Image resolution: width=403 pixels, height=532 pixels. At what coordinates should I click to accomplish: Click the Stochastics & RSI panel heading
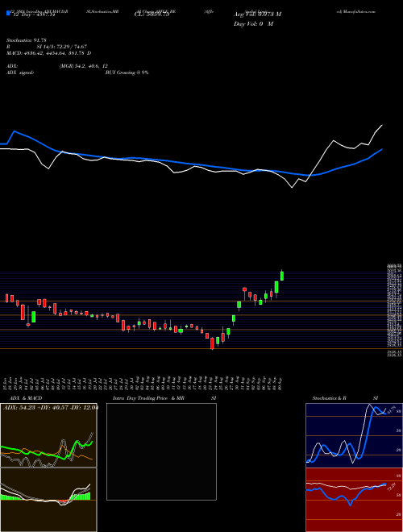tap(345, 398)
